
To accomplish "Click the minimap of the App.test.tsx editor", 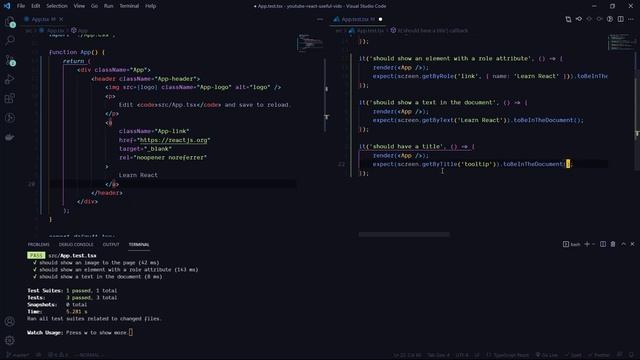I will [621, 42].
